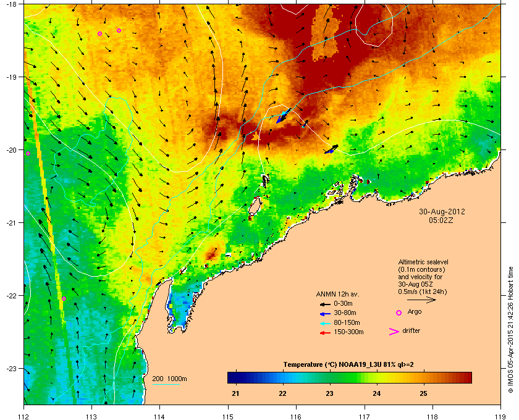Image resolution: width=519 pixels, height=420 pixels.
Task: Click the longitude axis label 115
Action: tap(228, 416)
